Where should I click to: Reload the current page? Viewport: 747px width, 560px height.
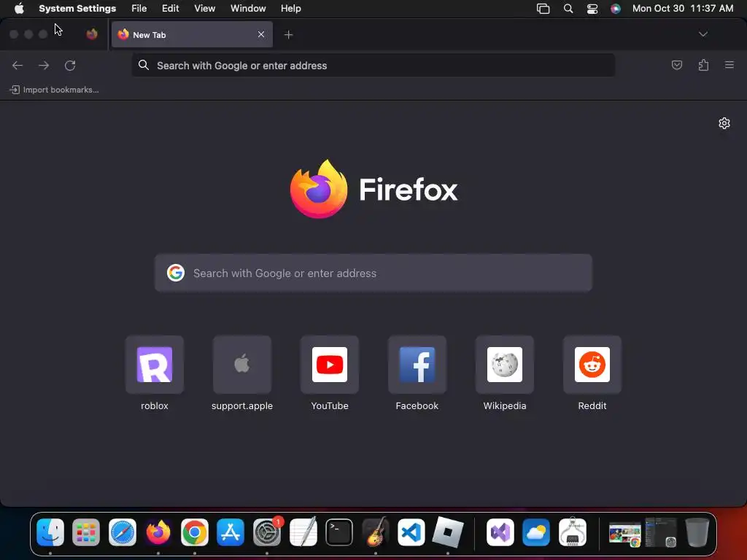[x=70, y=65]
